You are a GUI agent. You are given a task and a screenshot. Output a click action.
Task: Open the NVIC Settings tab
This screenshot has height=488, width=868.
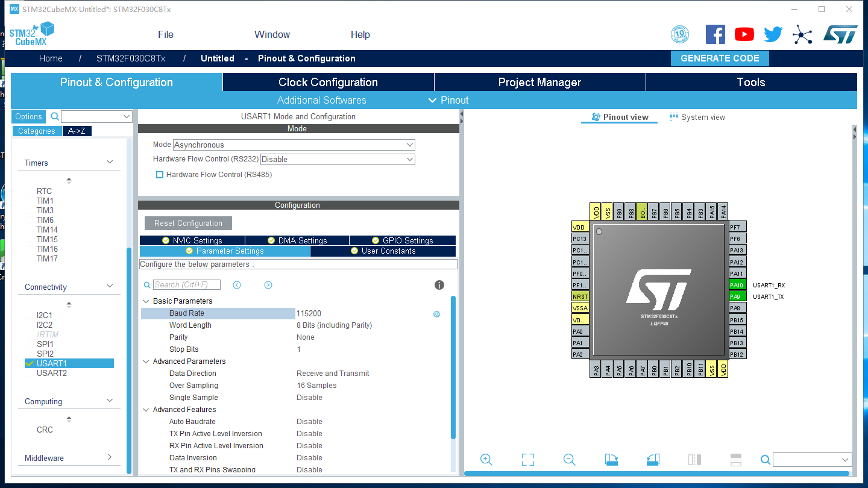[x=192, y=240]
